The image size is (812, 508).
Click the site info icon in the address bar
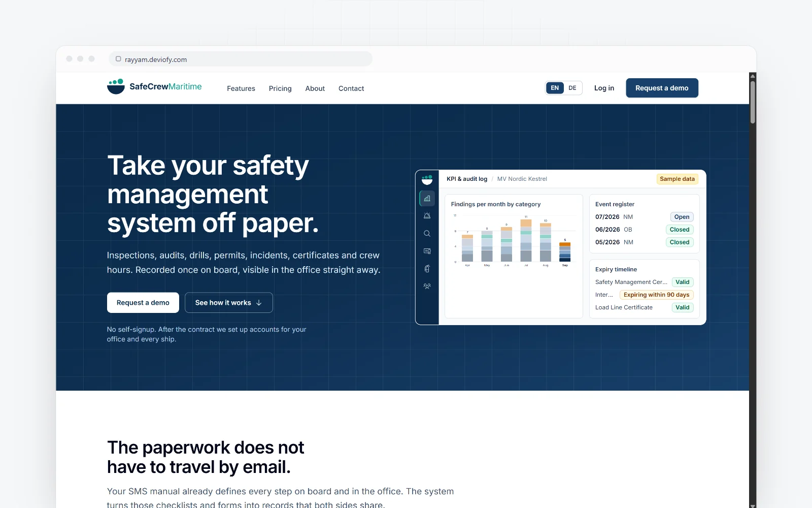118,59
